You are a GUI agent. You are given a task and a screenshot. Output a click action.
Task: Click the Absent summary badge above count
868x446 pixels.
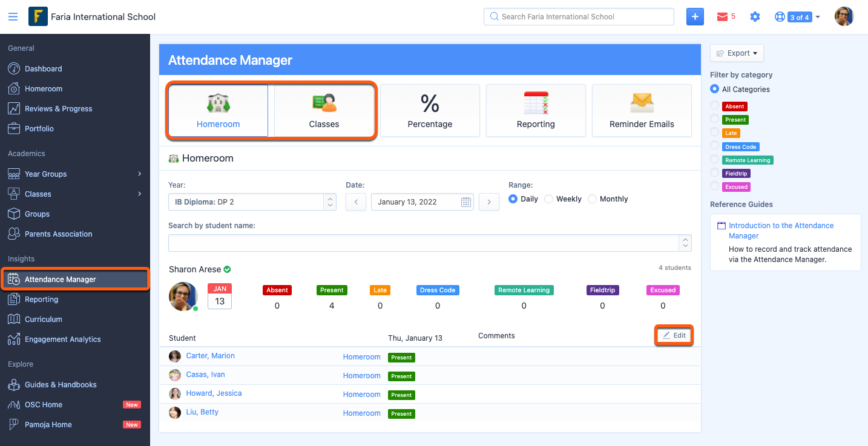click(277, 290)
